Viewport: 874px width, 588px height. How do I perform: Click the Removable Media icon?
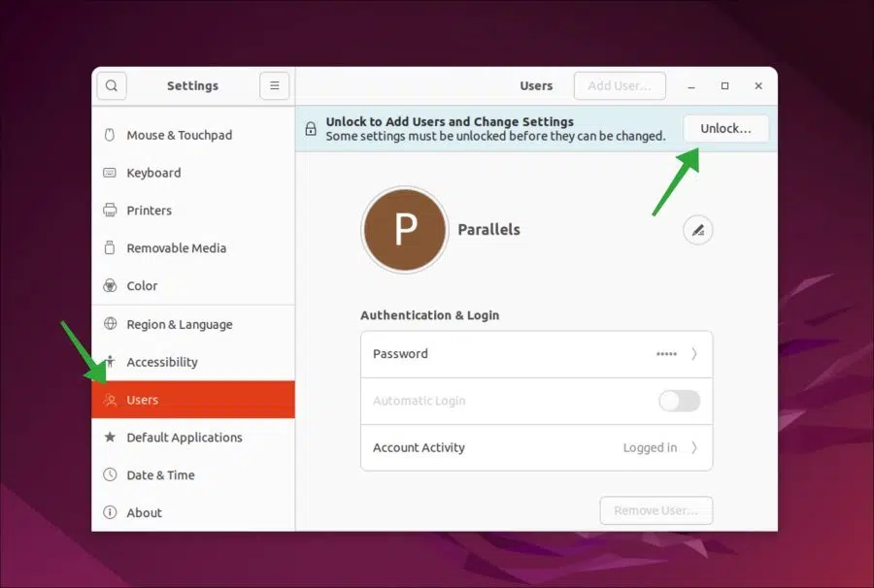[110, 247]
